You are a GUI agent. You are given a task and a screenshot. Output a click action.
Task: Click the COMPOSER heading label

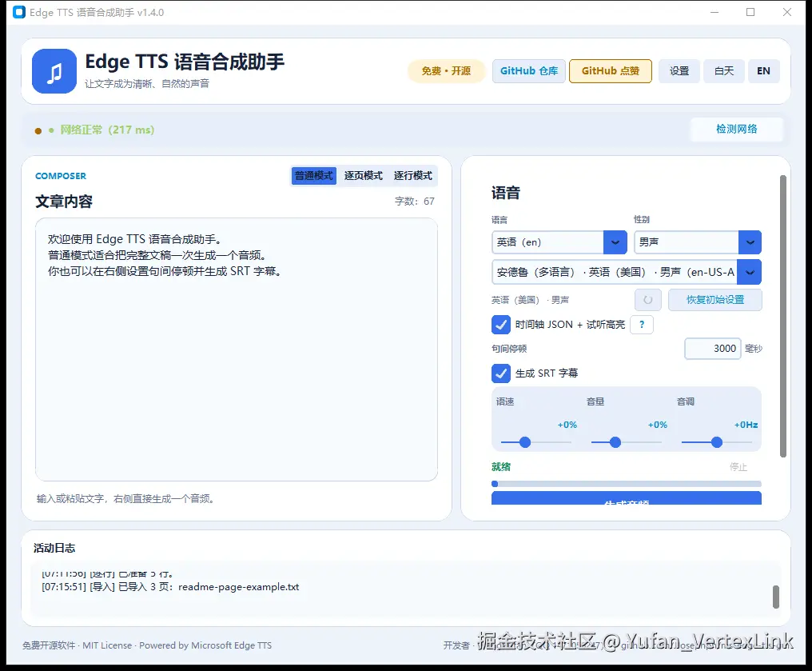pyautogui.click(x=61, y=176)
